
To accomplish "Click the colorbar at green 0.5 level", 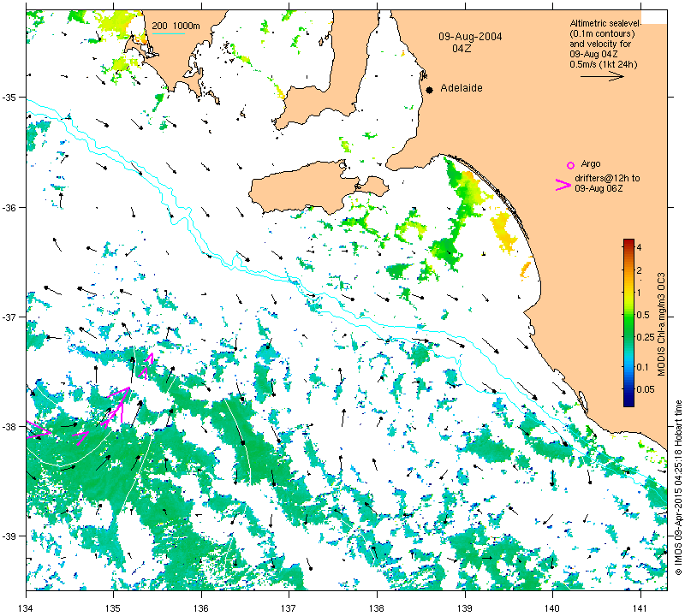I will [x=628, y=315].
